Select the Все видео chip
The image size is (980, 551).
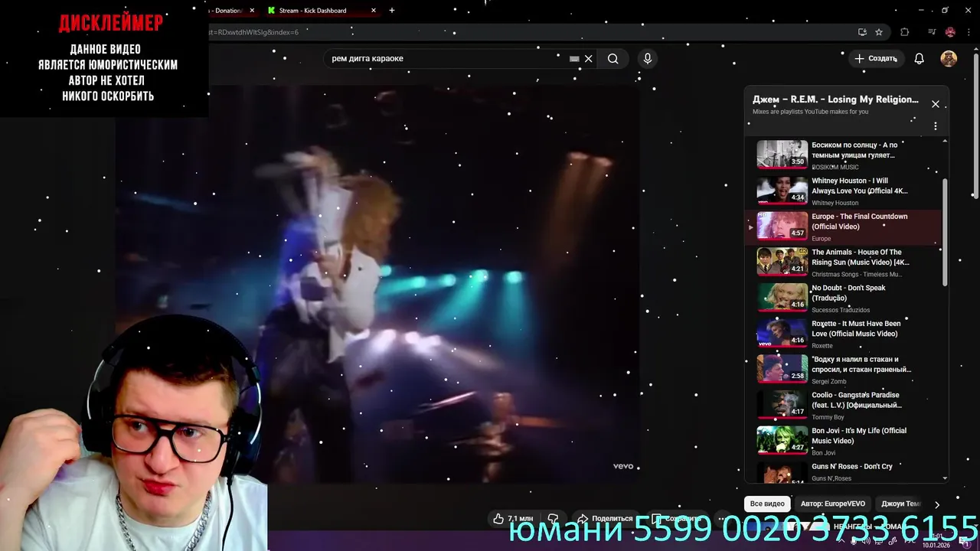pyautogui.click(x=767, y=504)
